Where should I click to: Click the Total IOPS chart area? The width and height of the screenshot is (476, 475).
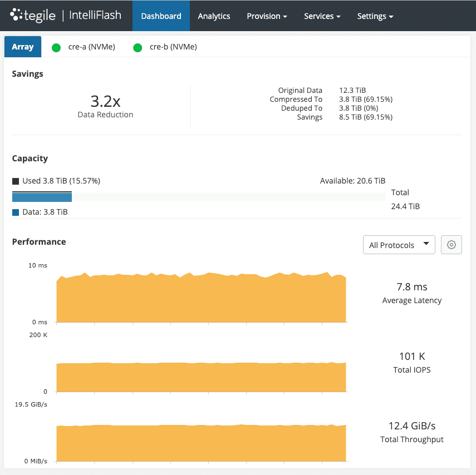pos(201,377)
